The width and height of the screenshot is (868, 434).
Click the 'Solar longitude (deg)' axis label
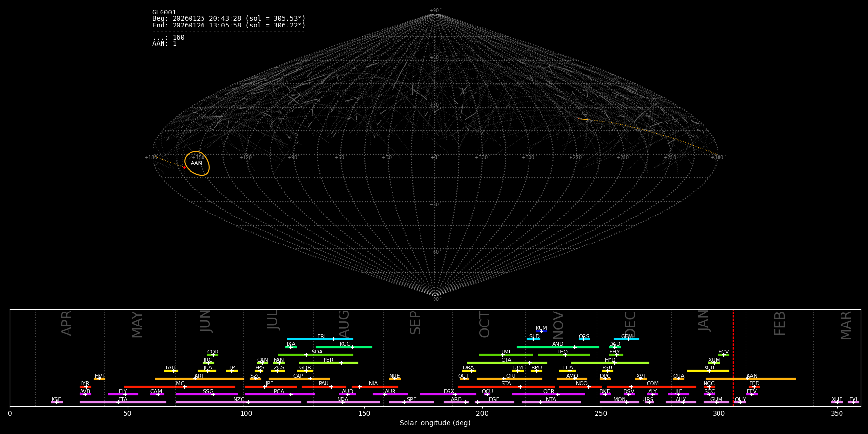435,423
